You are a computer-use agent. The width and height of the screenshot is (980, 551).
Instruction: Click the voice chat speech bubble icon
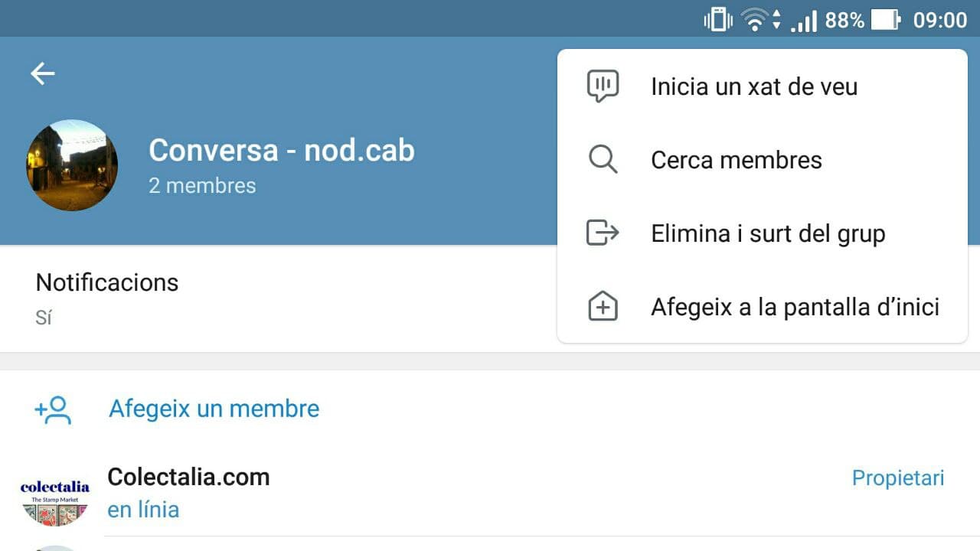click(603, 86)
